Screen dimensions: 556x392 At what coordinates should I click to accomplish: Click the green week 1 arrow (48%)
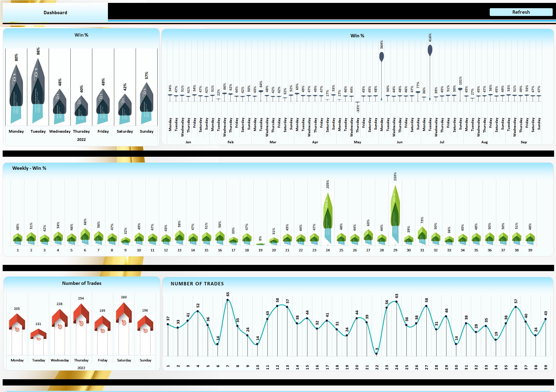click(18, 239)
